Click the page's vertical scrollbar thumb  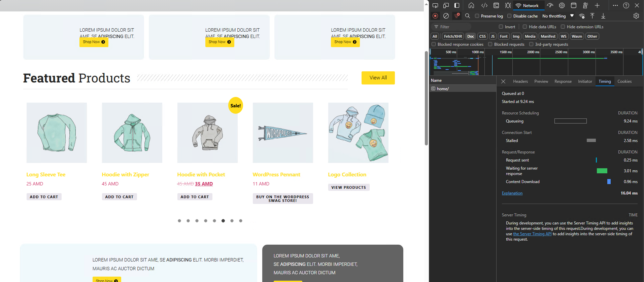click(x=426, y=98)
